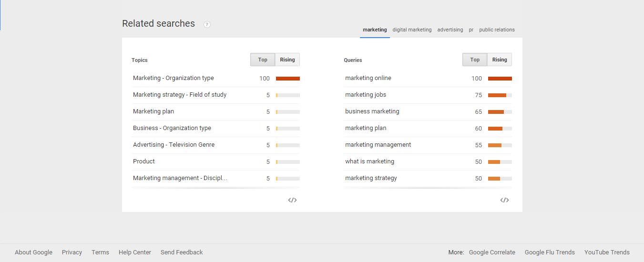
Task: Switch to the digital marketing tab
Action: tap(412, 30)
